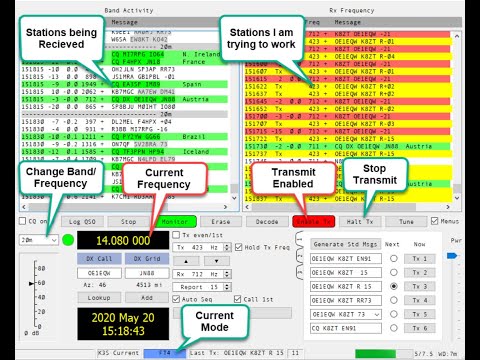Click the row 'DL2MEL F4HPX +04'

point(125,122)
